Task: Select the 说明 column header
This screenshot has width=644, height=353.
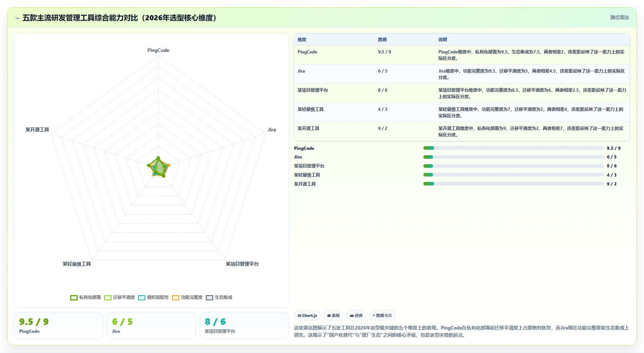Action: [442, 40]
